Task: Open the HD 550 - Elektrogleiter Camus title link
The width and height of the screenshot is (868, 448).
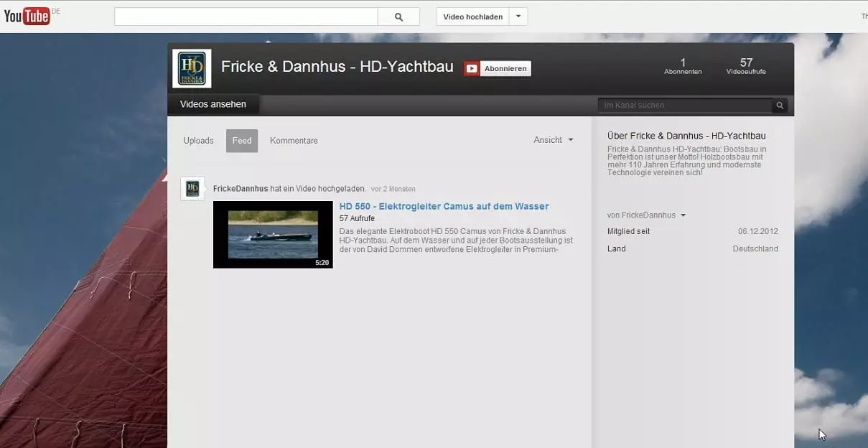Action: pyautogui.click(x=444, y=206)
